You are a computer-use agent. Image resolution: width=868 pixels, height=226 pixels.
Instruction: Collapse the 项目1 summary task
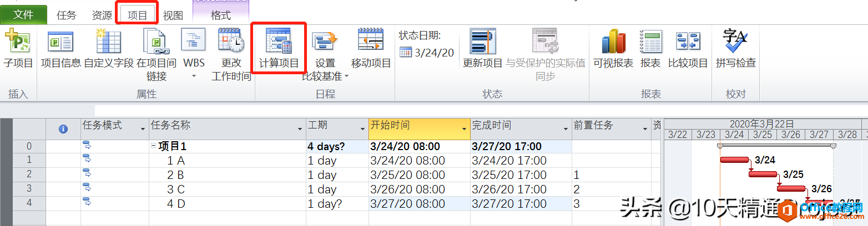154,147
